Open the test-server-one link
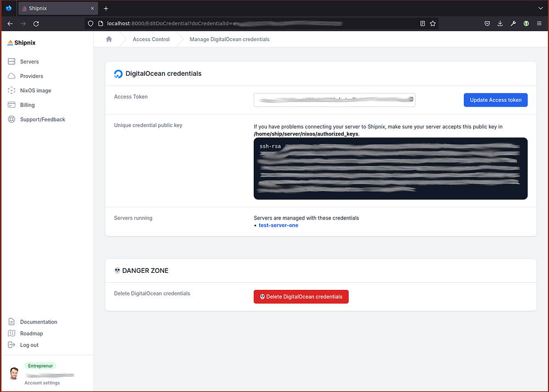The width and height of the screenshot is (549, 392). (x=278, y=226)
